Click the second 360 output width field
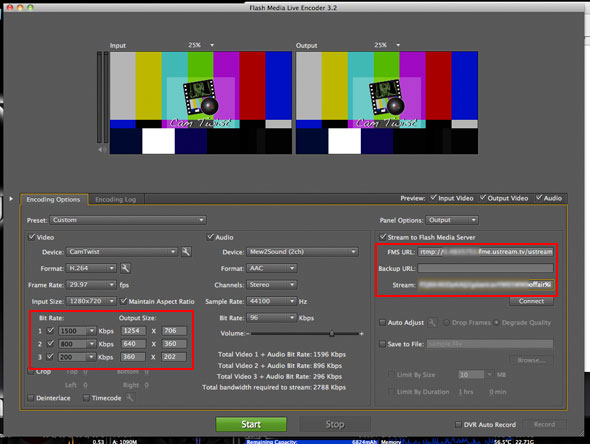This screenshot has width=590, height=444. pyautogui.click(x=133, y=357)
